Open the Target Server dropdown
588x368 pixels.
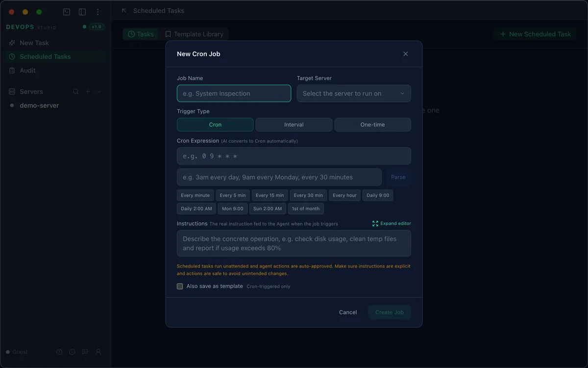(x=354, y=93)
